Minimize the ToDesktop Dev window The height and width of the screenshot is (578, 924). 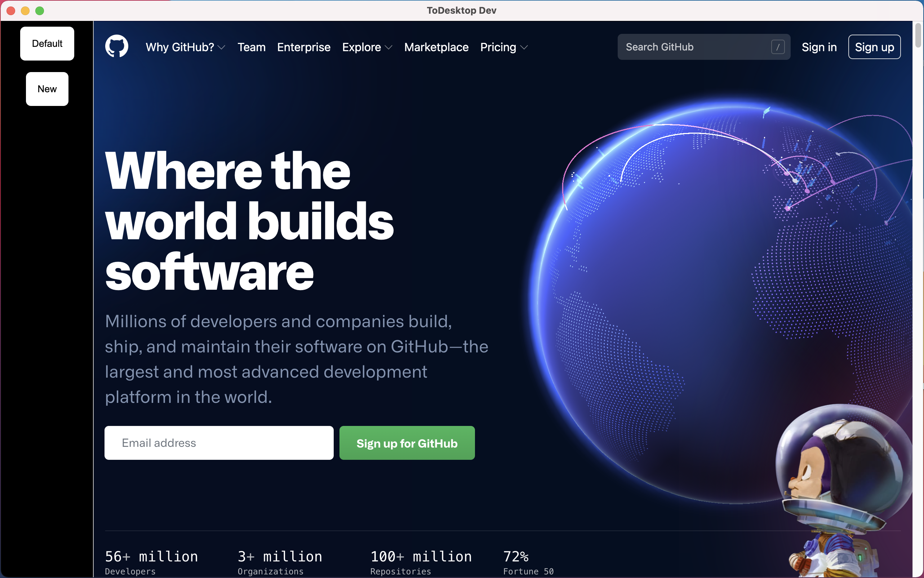click(25, 10)
